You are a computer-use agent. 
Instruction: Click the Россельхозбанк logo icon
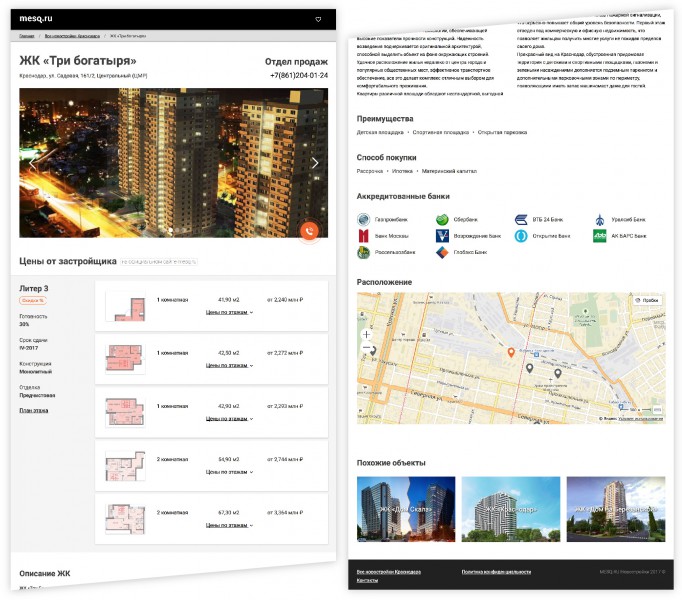[x=363, y=252]
